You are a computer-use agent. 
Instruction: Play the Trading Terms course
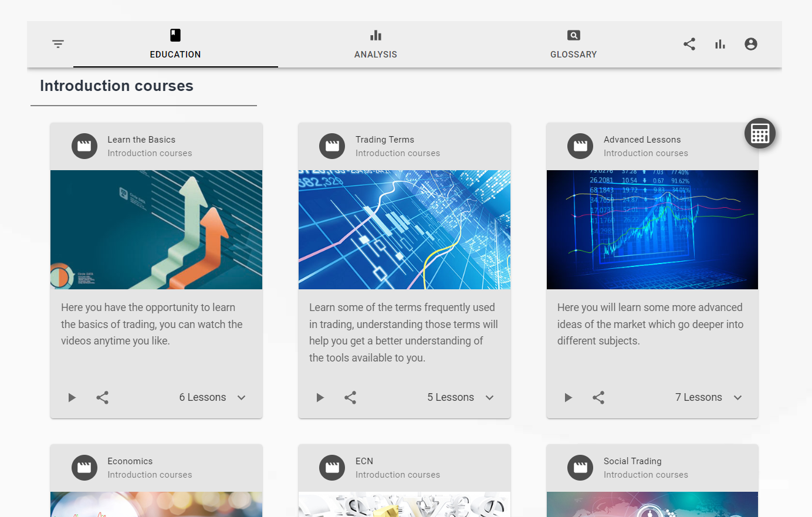point(320,397)
